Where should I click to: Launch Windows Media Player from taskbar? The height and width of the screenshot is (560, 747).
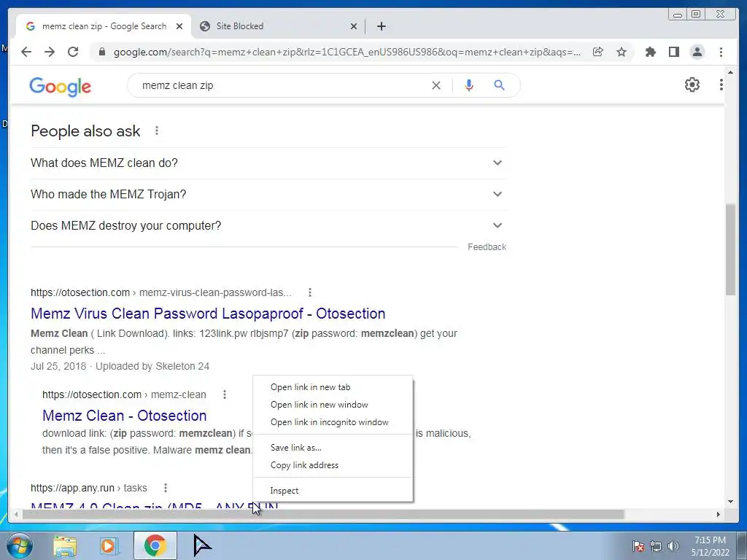pos(109,545)
